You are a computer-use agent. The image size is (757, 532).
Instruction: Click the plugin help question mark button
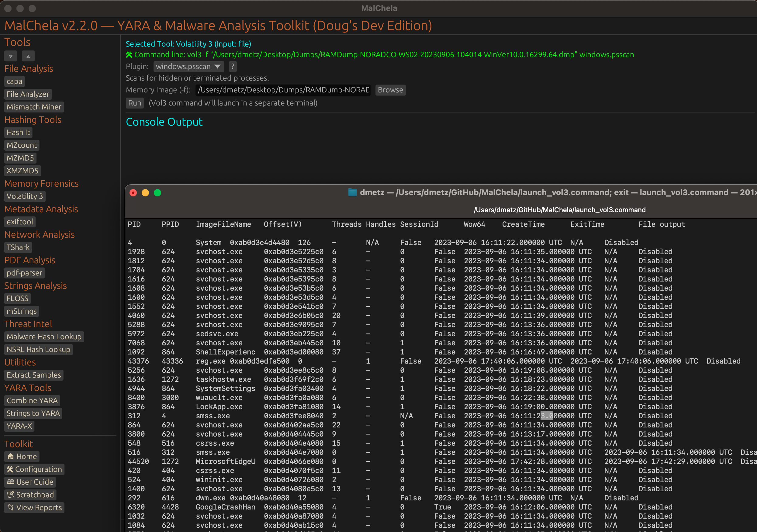[x=233, y=67]
